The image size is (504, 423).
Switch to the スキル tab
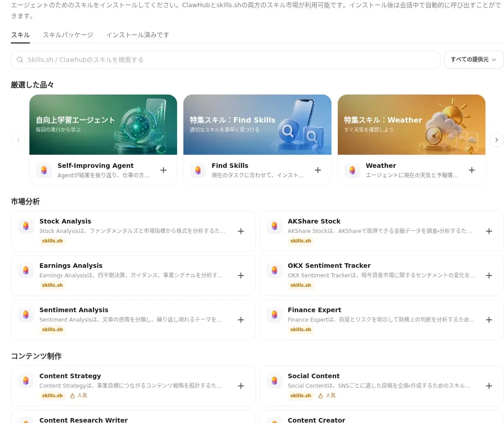pos(20,35)
